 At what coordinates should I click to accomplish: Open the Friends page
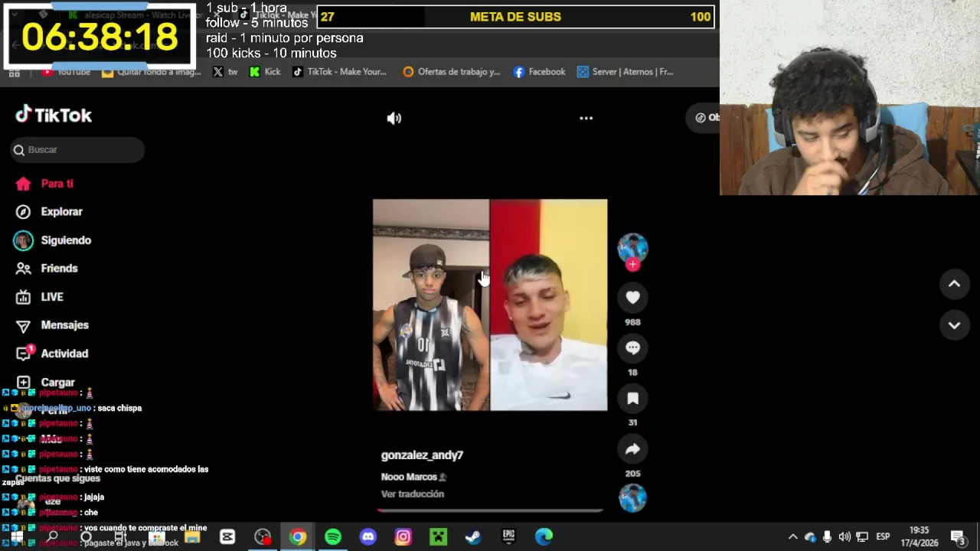[59, 269]
